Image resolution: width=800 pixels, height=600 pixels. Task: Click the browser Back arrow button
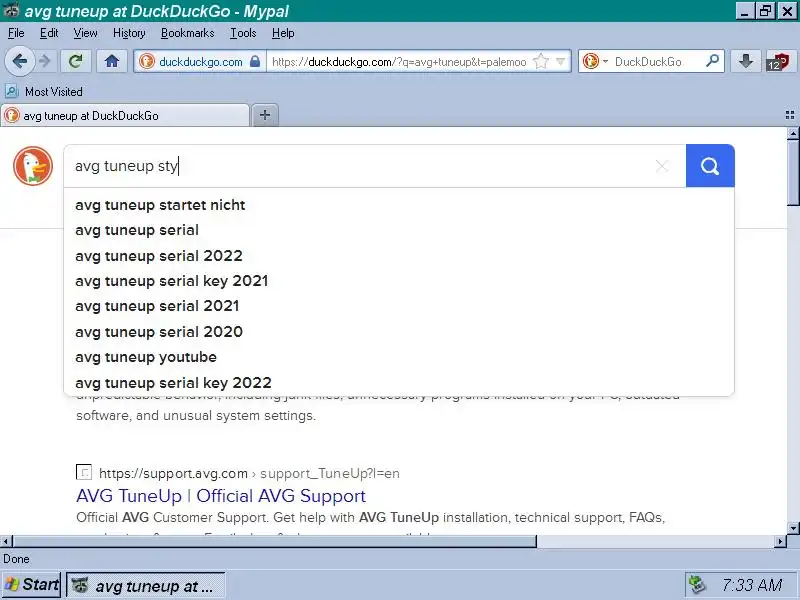pos(19,62)
